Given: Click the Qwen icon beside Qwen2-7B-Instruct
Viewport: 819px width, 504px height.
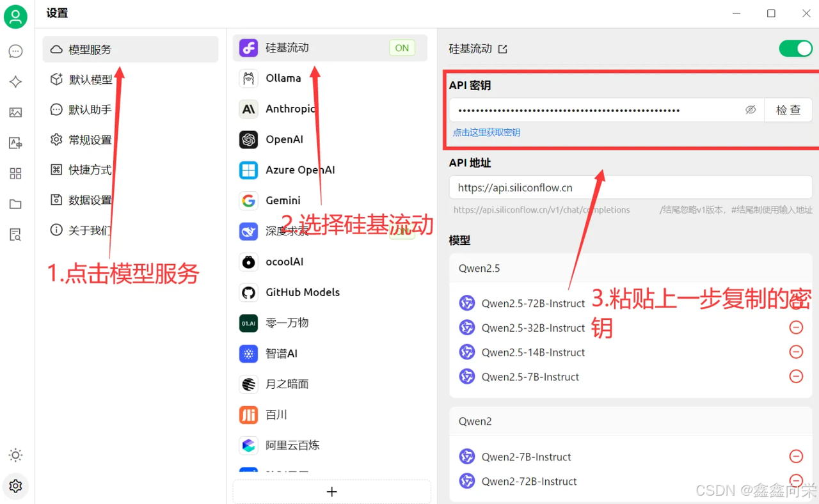Looking at the screenshot, I should (467, 457).
